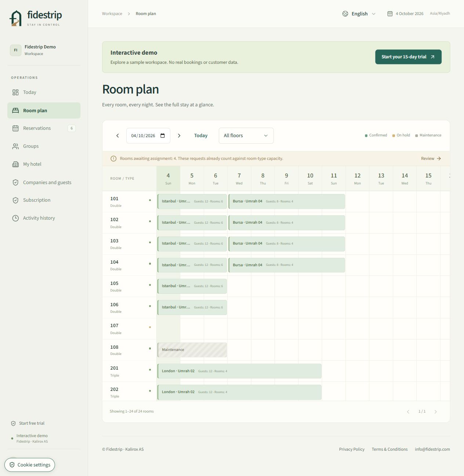Click the Showing 1–24 of 24 rooms text
Viewport: 464px width, 476px height.
(132, 411)
